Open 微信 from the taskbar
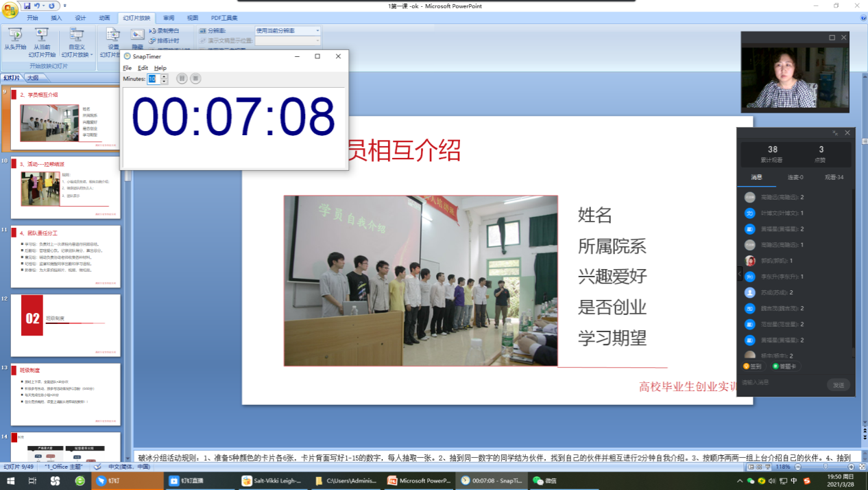The width and height of the screenshot is (868, 490). point(545,481)
